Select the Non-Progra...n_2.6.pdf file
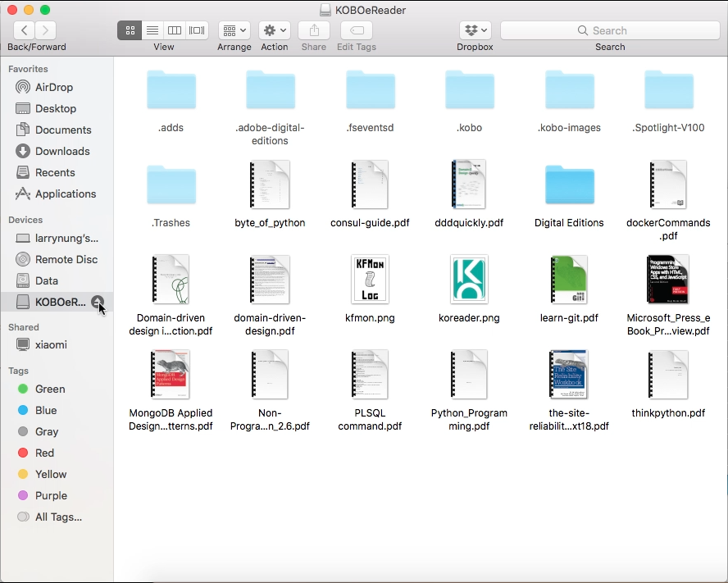The image size is (728, 583). click(270, 375)
